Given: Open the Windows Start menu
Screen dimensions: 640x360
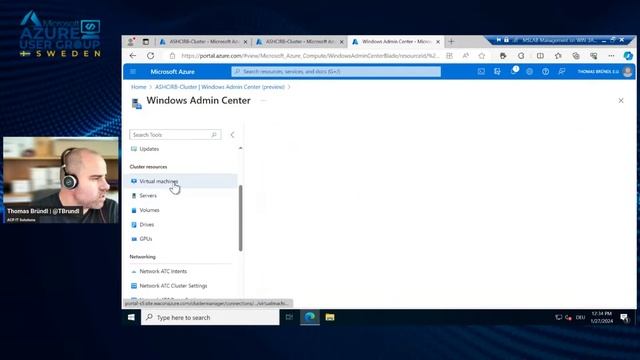Looking at the screenshot, I should pos(131,317).
